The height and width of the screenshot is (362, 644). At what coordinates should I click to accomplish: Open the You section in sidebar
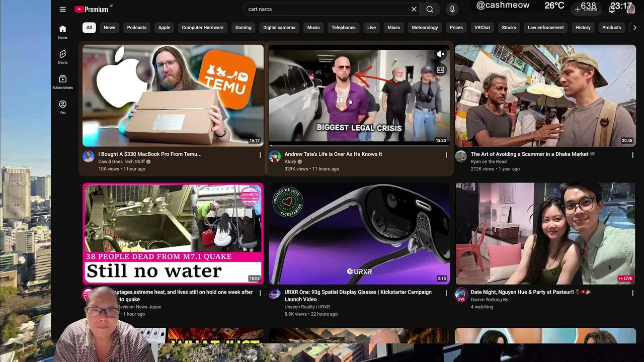pyautogui.click(x=62, y=108)
